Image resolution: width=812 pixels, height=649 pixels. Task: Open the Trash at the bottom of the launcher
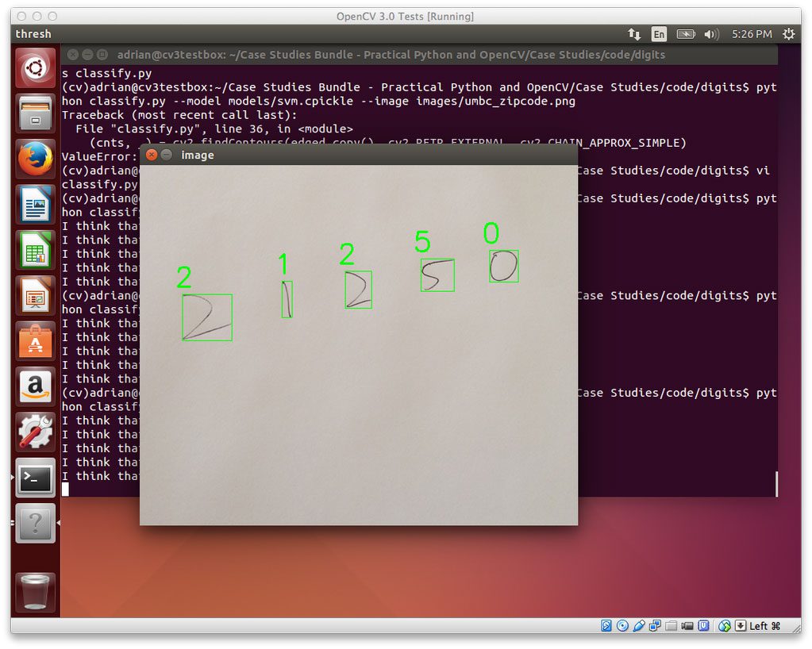pos(35,591)
